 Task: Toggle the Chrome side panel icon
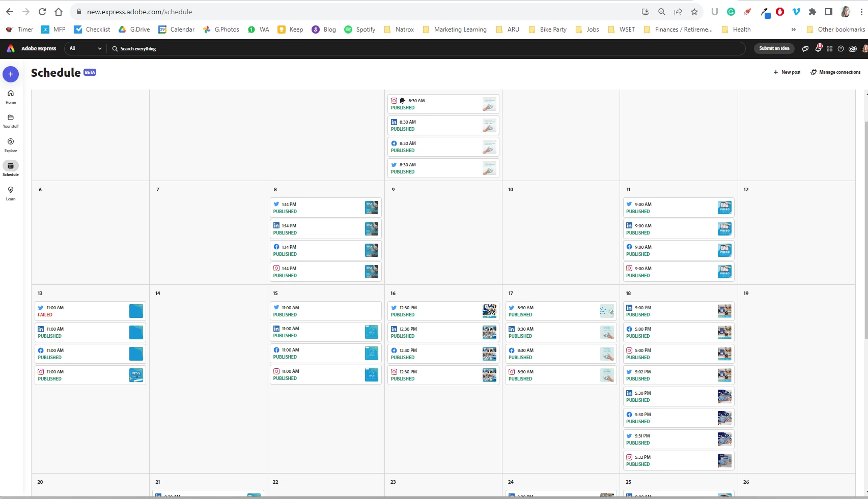tap(829, 12)
